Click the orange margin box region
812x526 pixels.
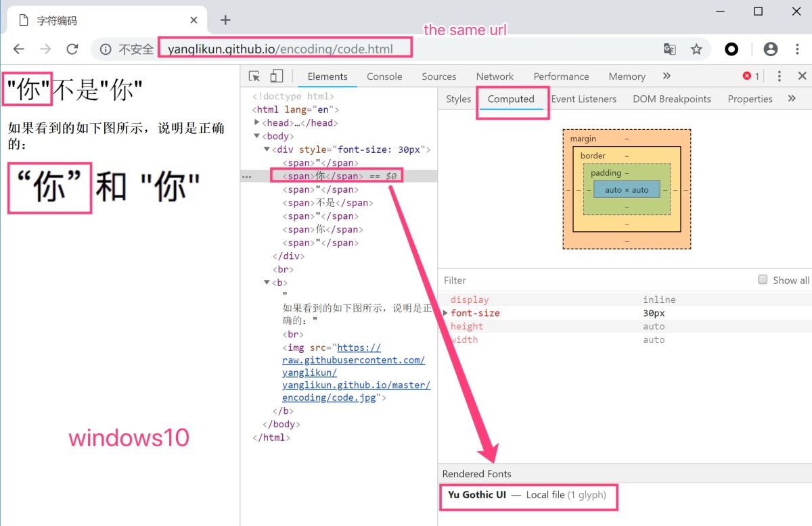(x=627, y=138)
